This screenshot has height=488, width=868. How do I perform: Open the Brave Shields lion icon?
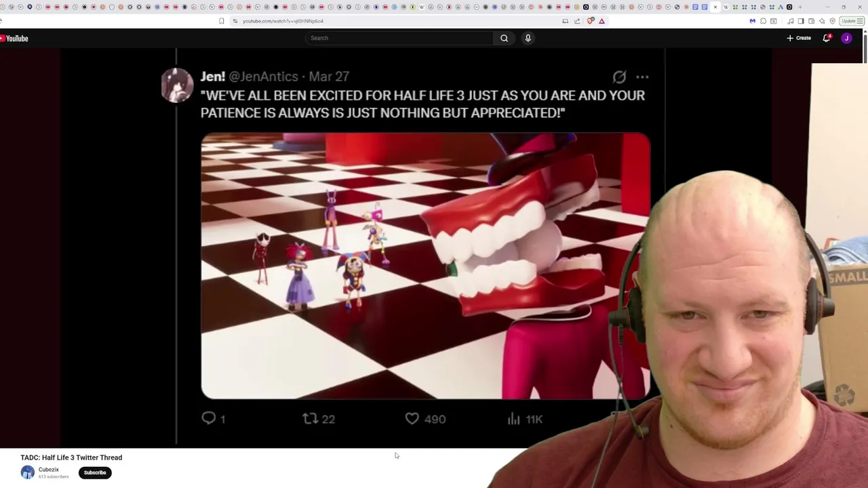(x=590, y=21)
